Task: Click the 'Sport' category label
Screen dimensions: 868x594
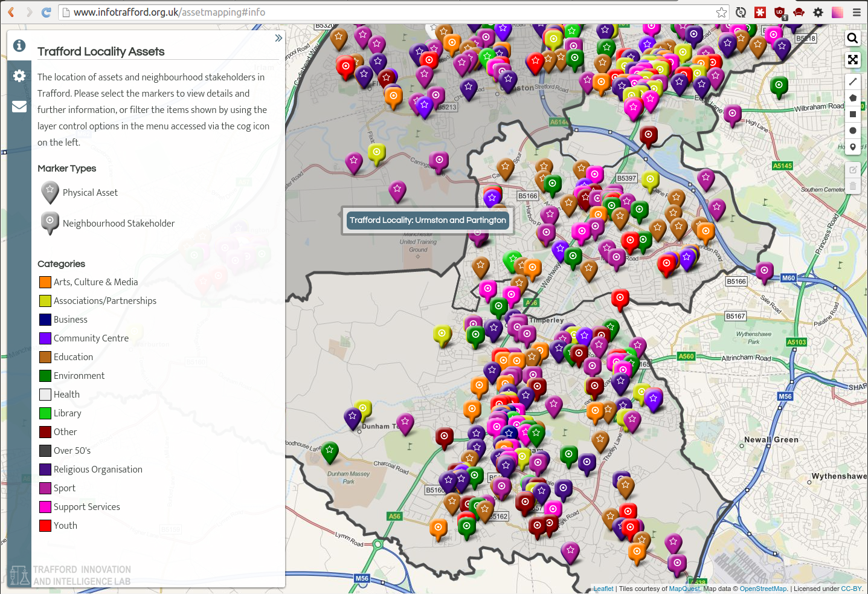Action: point(65,488)
